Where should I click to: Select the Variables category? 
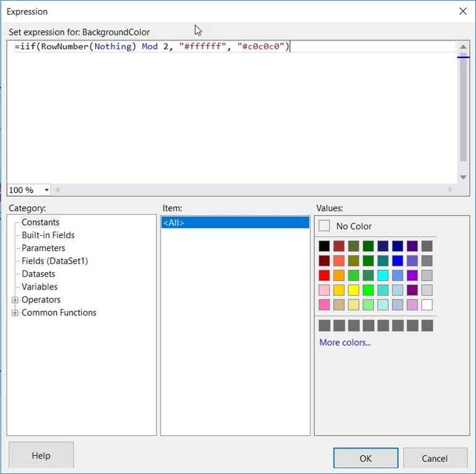pyautogui.click(x=40, y=287)
